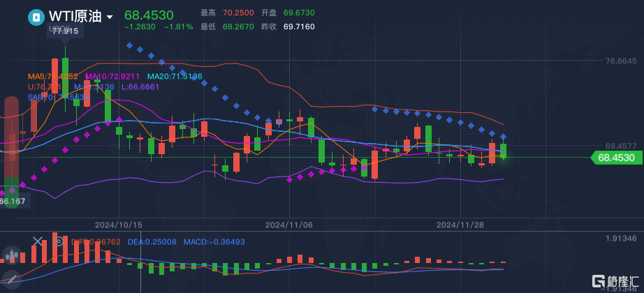Click the DEA:0.25008 label
Screen dimensions: 644x293
152,242
